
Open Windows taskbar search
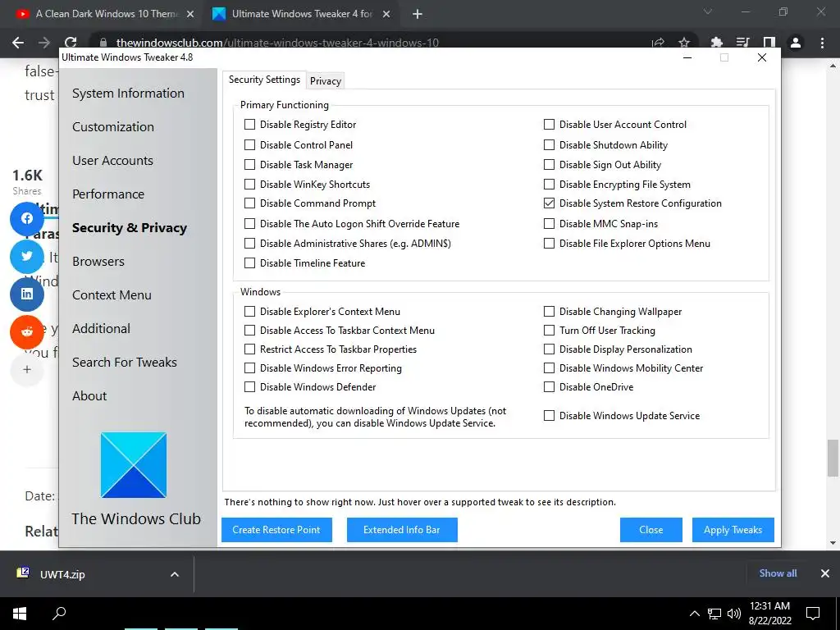click(59, 613)
